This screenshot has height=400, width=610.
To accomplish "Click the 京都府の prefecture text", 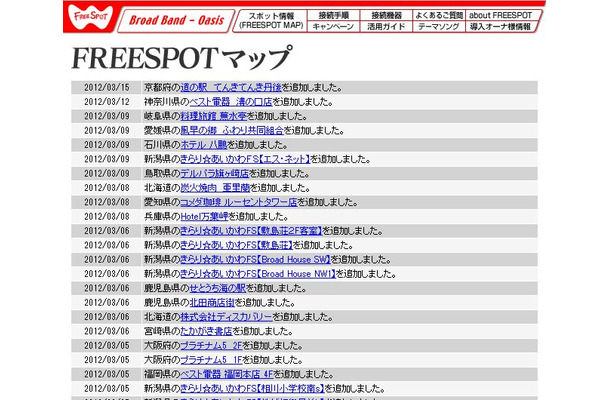I will (x=162, y=88).
